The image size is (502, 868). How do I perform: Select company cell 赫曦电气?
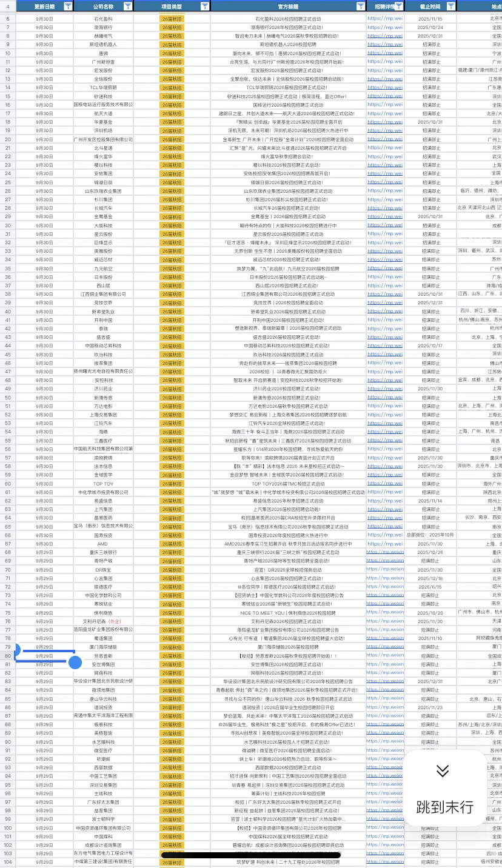(104, 36)
